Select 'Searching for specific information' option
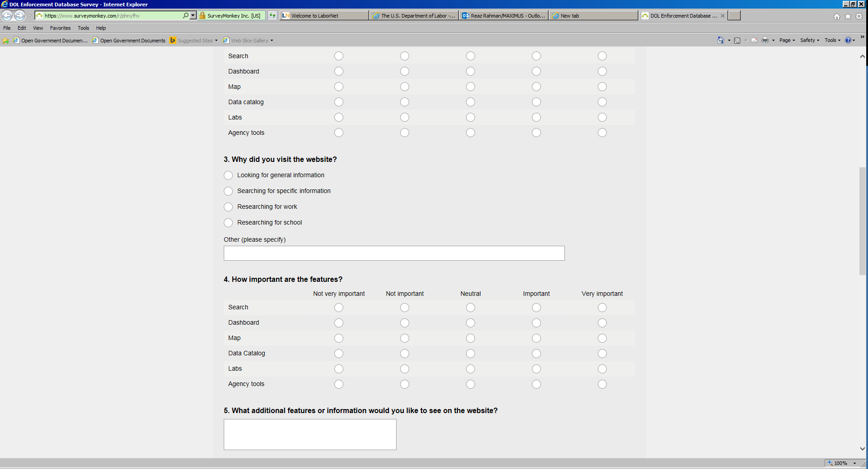The image size is (868, 469). pos(228,191)
